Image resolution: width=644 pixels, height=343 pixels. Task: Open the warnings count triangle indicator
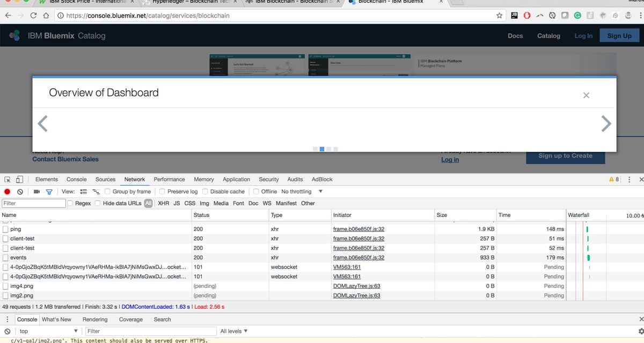(613, 179)
